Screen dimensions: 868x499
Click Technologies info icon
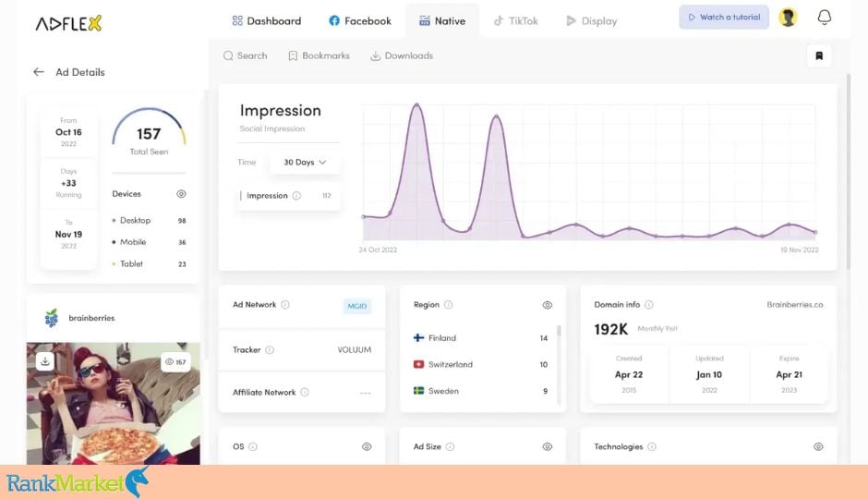click(x=652, y=446)
